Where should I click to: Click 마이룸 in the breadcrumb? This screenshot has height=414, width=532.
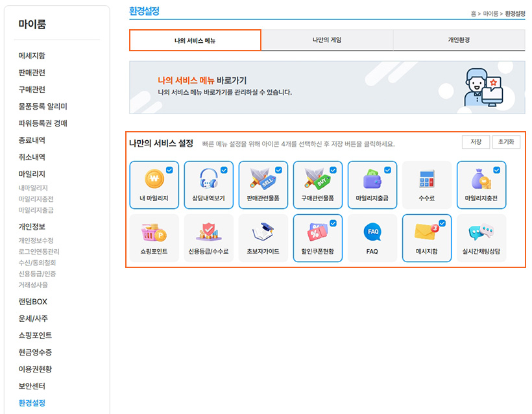490,14
